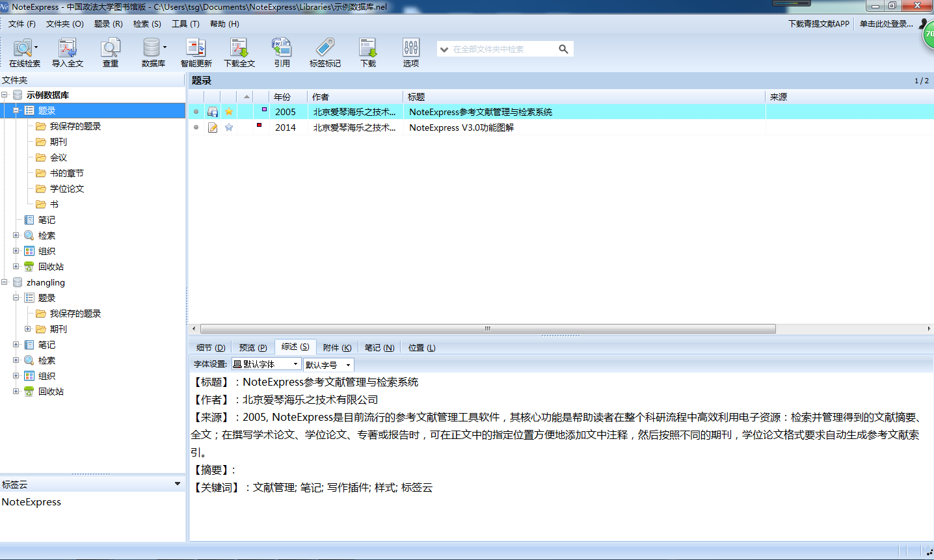
Task: Click the record list horizontal scrollbar
Action: (x=488, y=329)
